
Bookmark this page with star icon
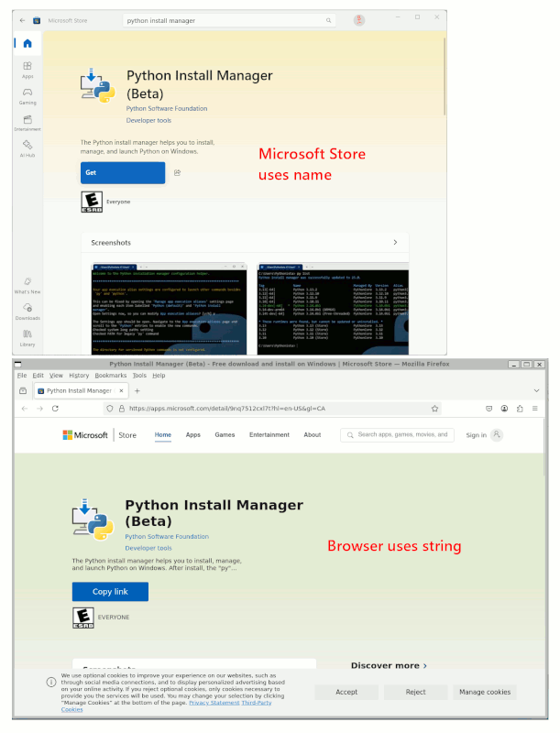pos(434,409)
